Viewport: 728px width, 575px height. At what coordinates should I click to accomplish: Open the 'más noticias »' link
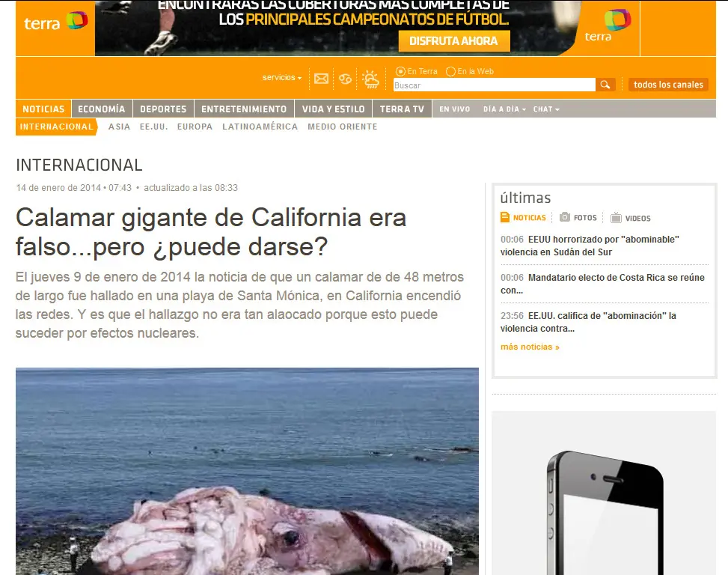530,347
